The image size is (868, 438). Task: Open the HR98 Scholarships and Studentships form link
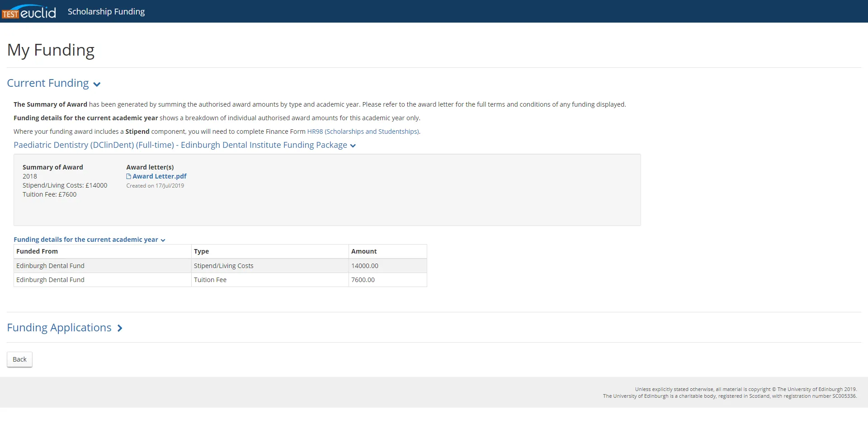363,132
